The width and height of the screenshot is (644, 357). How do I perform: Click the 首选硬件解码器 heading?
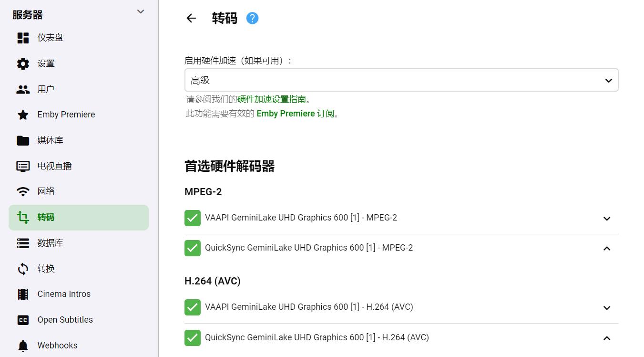click(229, 166)
